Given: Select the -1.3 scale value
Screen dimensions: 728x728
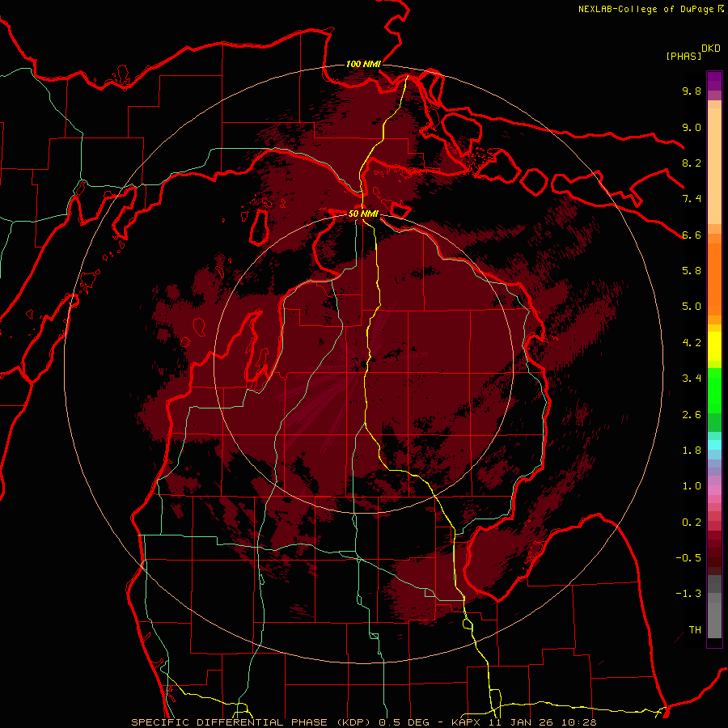Looking at the screenshot, I should 688,594.
